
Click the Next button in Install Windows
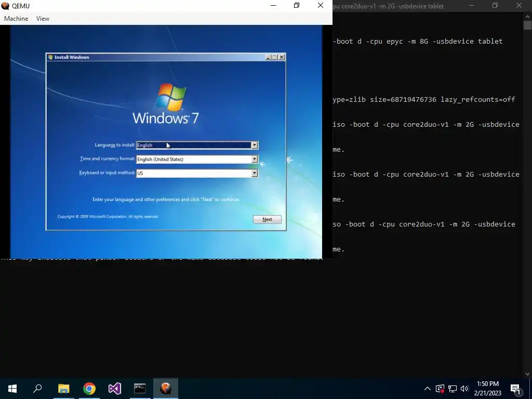267,219
